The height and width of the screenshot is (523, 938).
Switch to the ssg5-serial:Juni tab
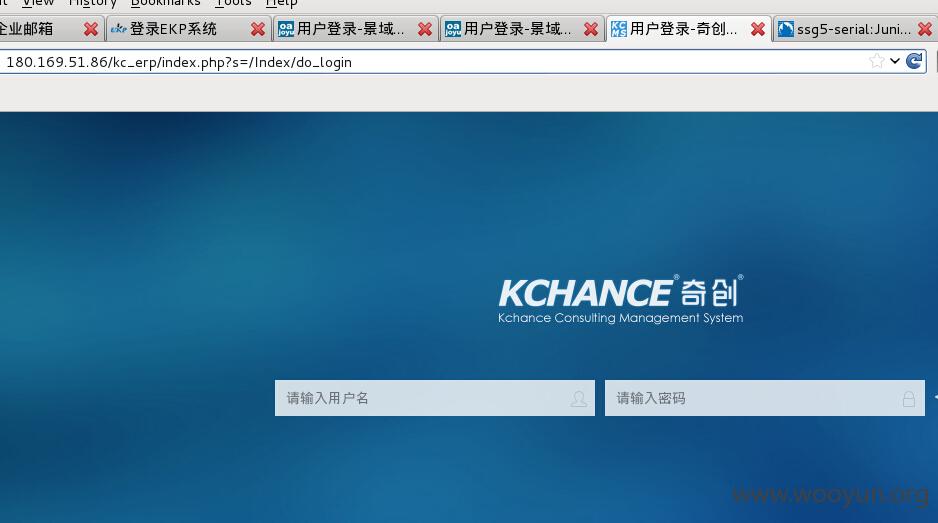tap(855, 29)
